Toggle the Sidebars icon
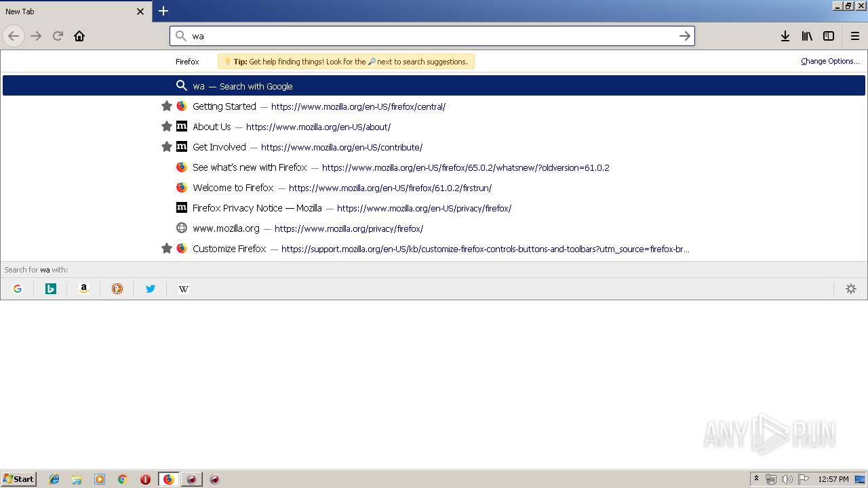This screenshot has height=488, width=868. [829, 36]
